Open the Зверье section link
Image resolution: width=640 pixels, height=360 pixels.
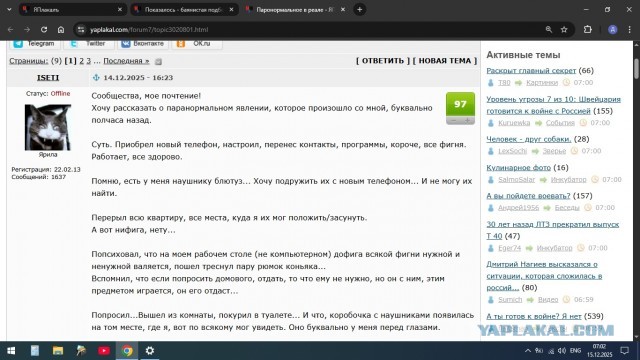(x=554, y=151)
